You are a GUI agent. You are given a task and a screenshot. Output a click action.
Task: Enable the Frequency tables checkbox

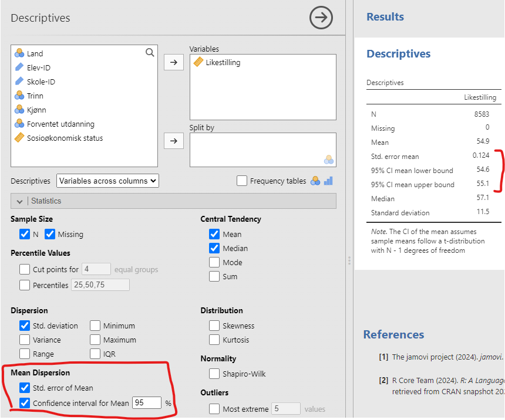point(242,181)
